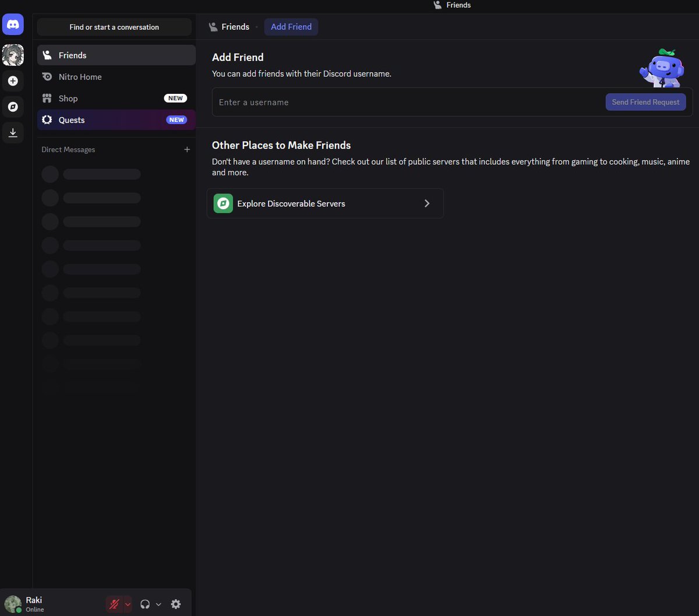Open microphone input options dropdown arrow
Screen dimensions: 699x616
[x=128, y=604]
